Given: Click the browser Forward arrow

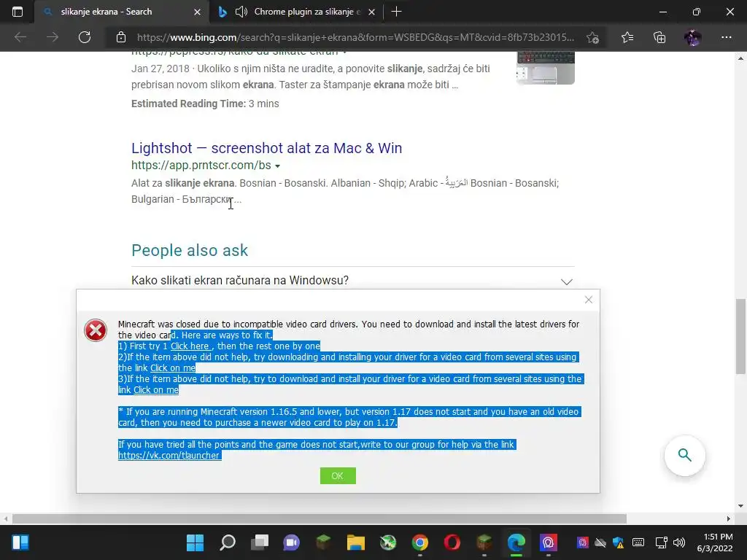Looking at the screenshot, I should (x=53, y=37).
